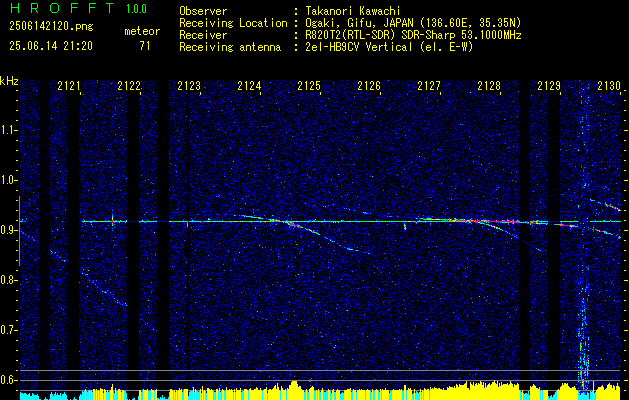Click the file name 2506142120.png
This screenshot has width=629, height=400.
coord(51,27)
